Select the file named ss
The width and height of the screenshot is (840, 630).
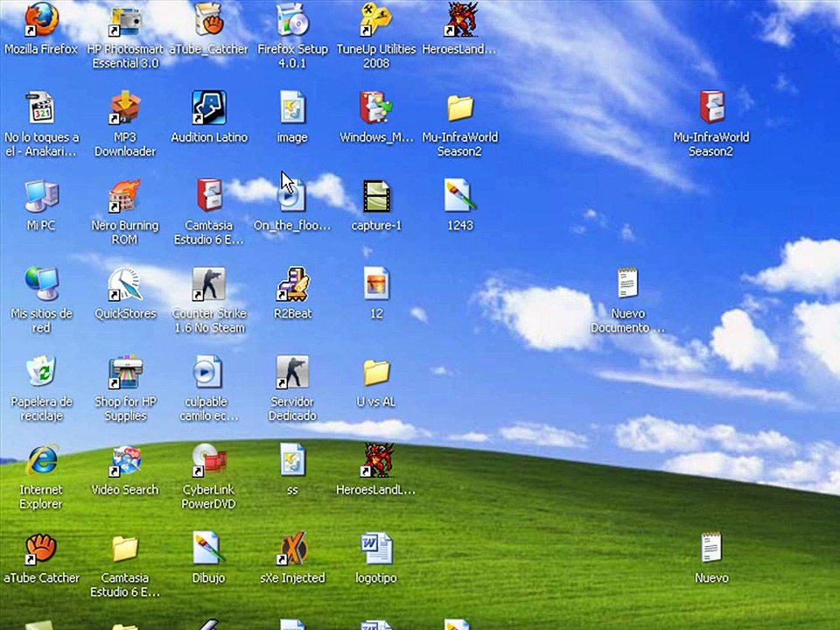tap(292, 459)
